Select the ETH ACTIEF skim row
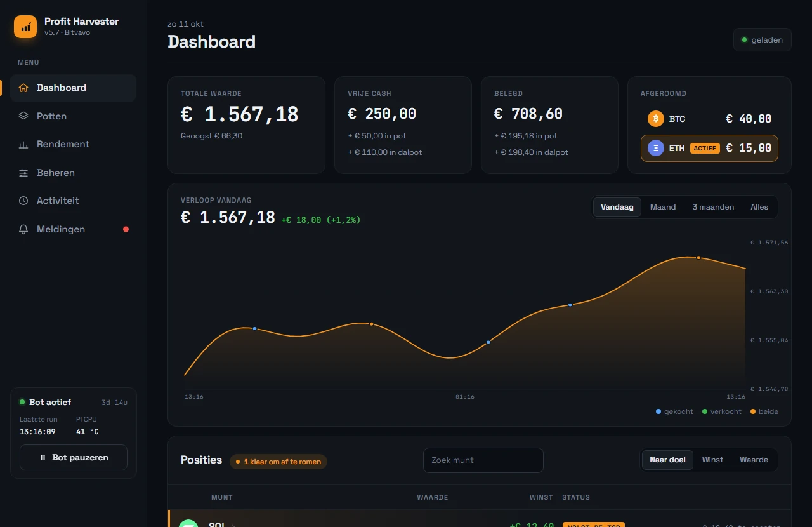Screen dimensions: 812x527 pyautogui.click(x=709, y=148)
